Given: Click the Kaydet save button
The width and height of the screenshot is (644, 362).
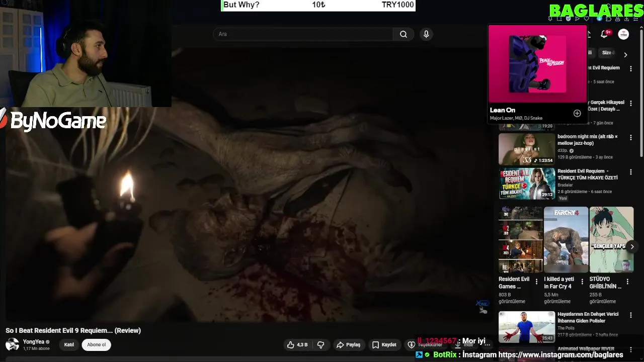Looking at the screenshot, I should (384, 345).
